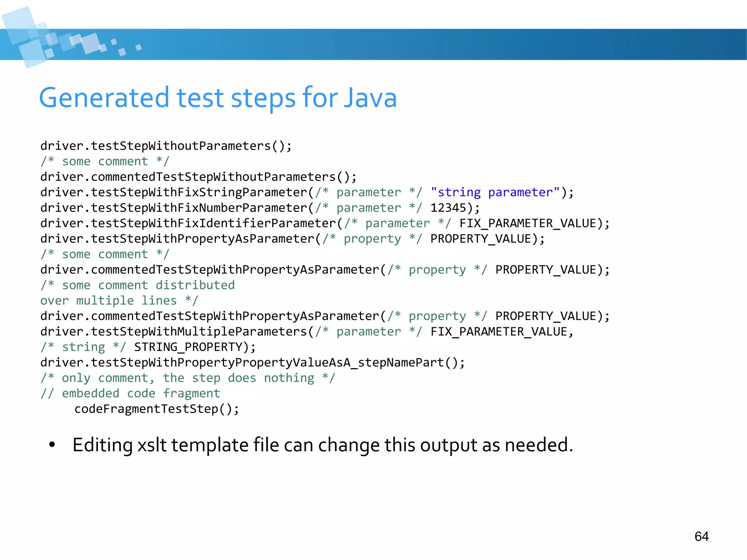
Task: Click the bullet 'Editing xslt template file' sentence
Action: tap(323, 445)
